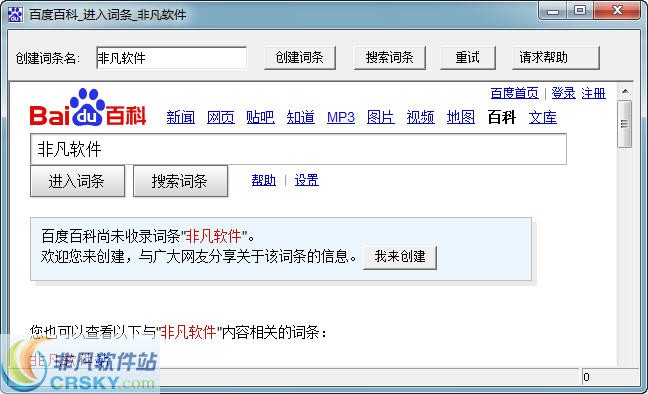Switch to the 地图 tab
648x394 pixels.
pyautogui.click(x=461, y=117)
